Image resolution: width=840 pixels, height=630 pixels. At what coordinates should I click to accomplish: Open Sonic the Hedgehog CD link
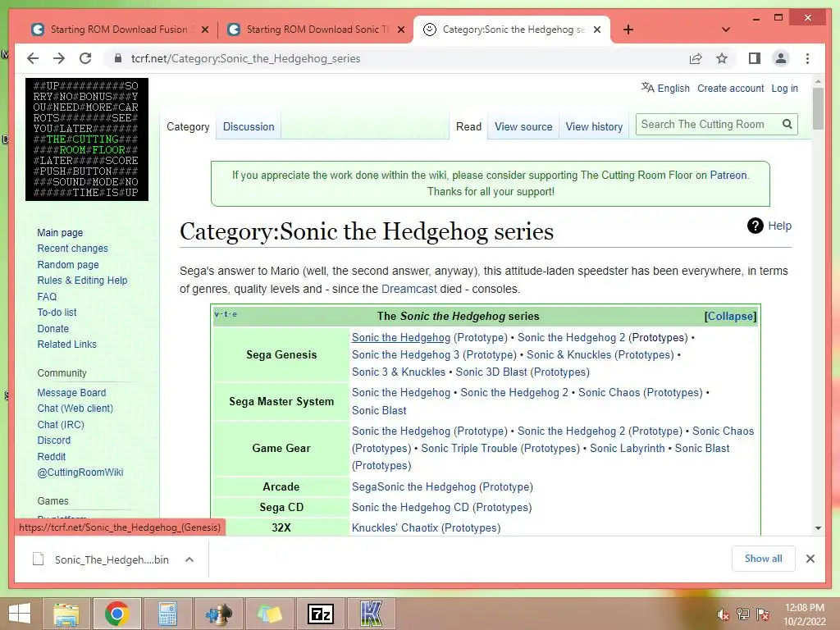pos(410,507)
